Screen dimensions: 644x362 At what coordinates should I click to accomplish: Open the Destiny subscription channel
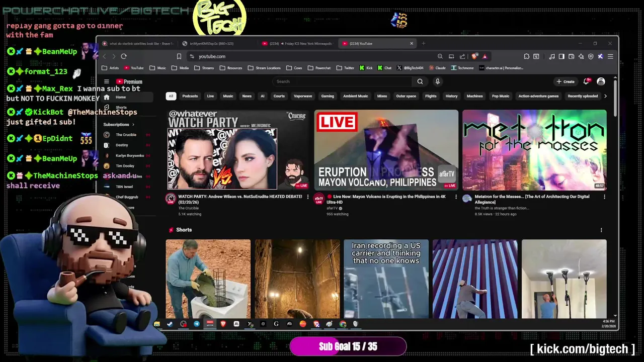pyautogui.click(x=122, y=145)
